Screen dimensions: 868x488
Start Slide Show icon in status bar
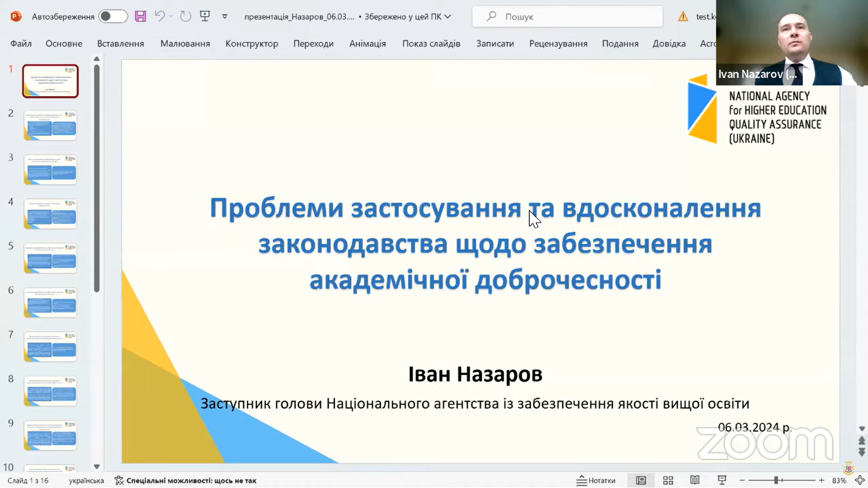722,480
